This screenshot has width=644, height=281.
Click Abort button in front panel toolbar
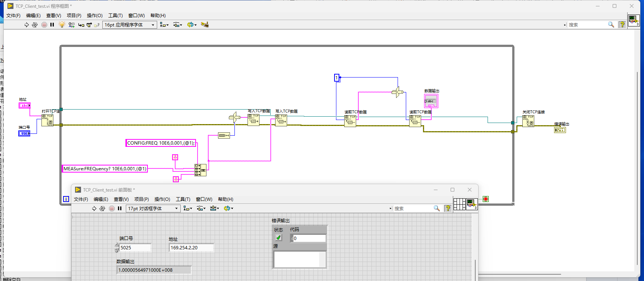[112, 208]
